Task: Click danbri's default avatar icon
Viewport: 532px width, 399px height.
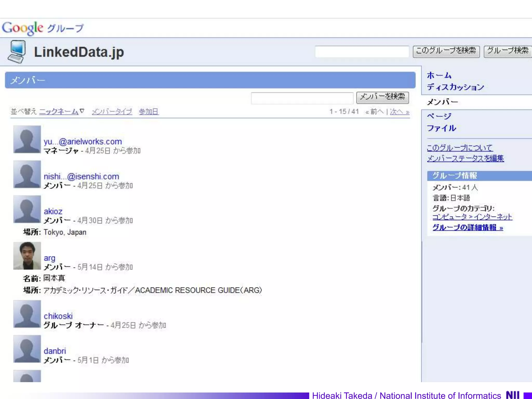Action: click(x=27, y=349)
